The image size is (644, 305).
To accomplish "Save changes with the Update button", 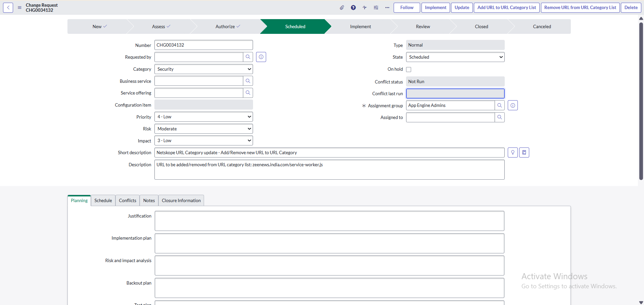I will click(462, 7).
